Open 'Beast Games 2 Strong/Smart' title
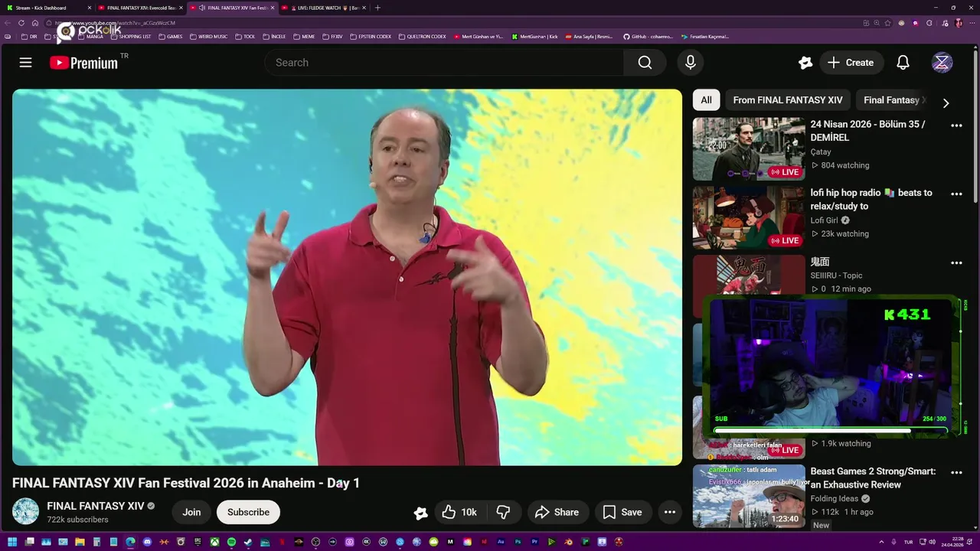Viewport: 980px width, 551px height. pyautogui.click(x=873, y=478)
